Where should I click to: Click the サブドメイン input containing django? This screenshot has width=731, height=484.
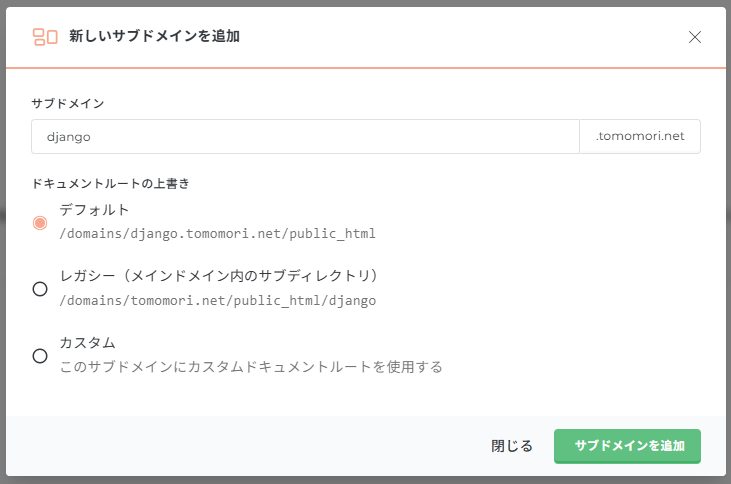coord(305,137)
